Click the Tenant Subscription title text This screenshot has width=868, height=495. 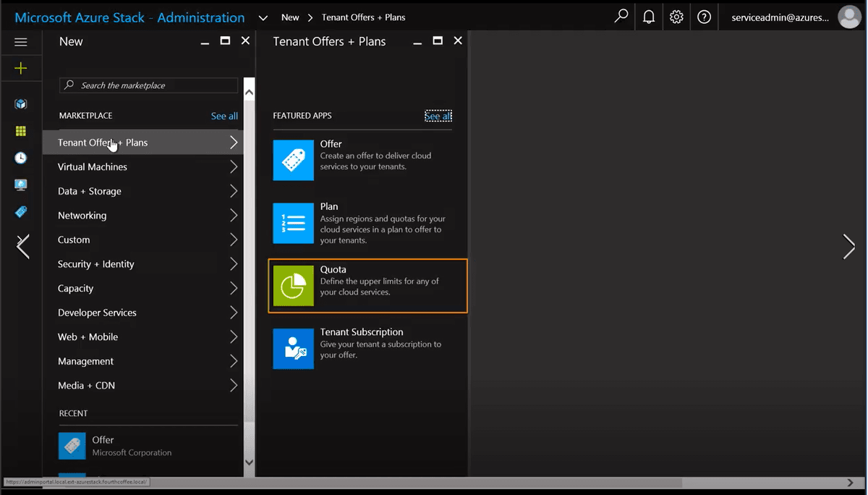point(362,332)
